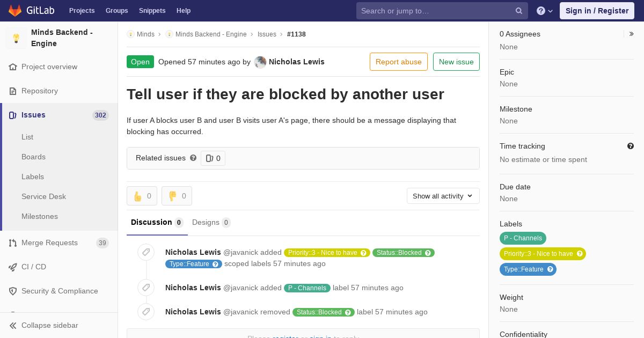This screenshot has height=338, width=644.
Task: Click question icon on sidebar Type::Feature label
Action: [550, 269]
